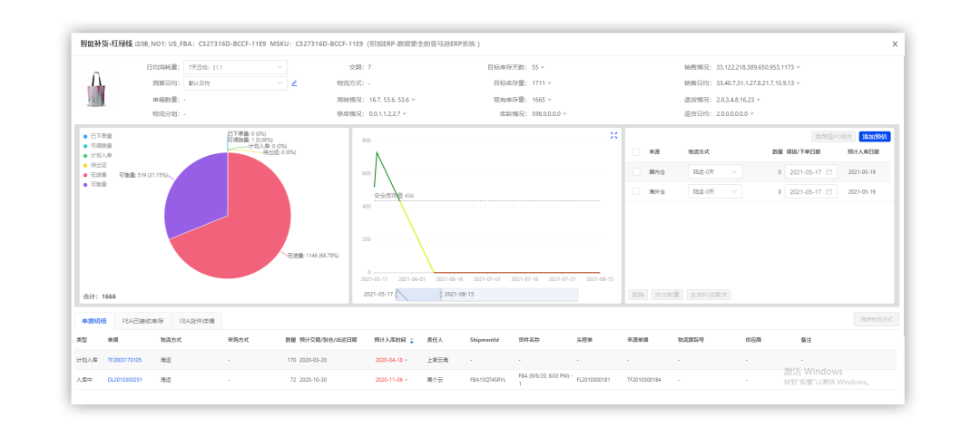The image size is (980, 437).
Task: Click the blue 添加预估 button
Action: pos(875,136)
